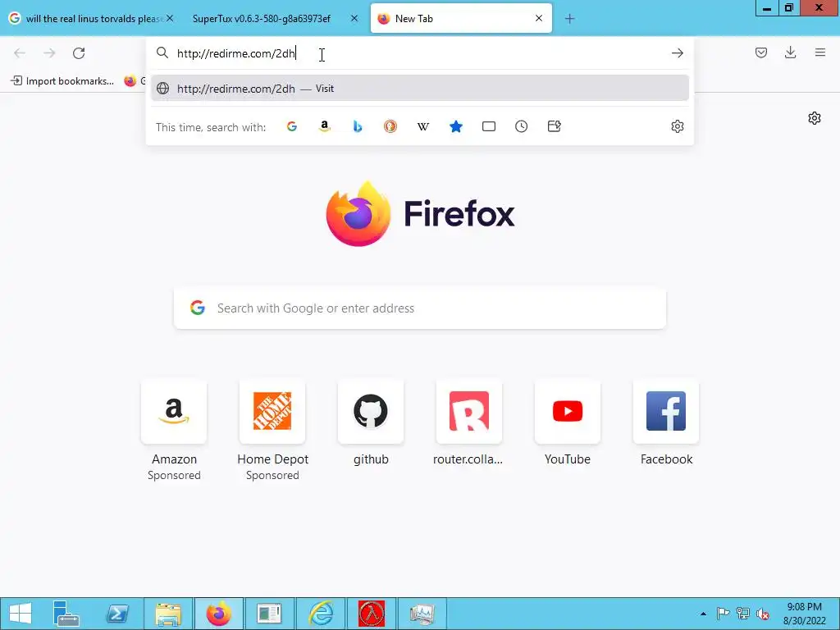Image resolution: width=840 pixels, height=630 pixels.
Task: Select the New Tab tab
Action: point(461,18)
